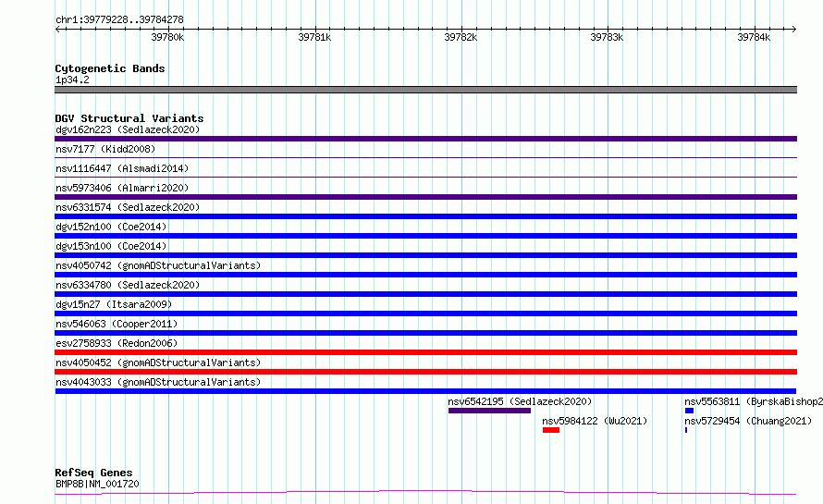Click the purple nsv6542195 variant bar
The width and height of the screenshot is (823, 504).
pyautogui.click(x=489, y=411)
